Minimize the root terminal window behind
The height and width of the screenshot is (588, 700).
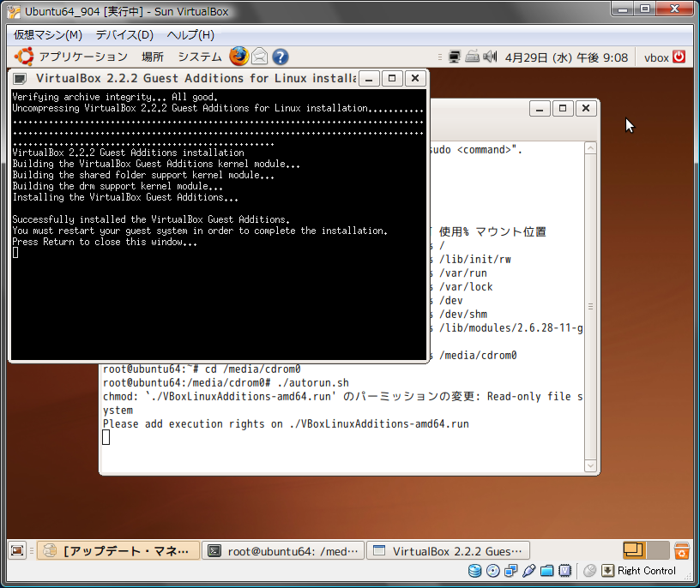click(x=540, y=108)
